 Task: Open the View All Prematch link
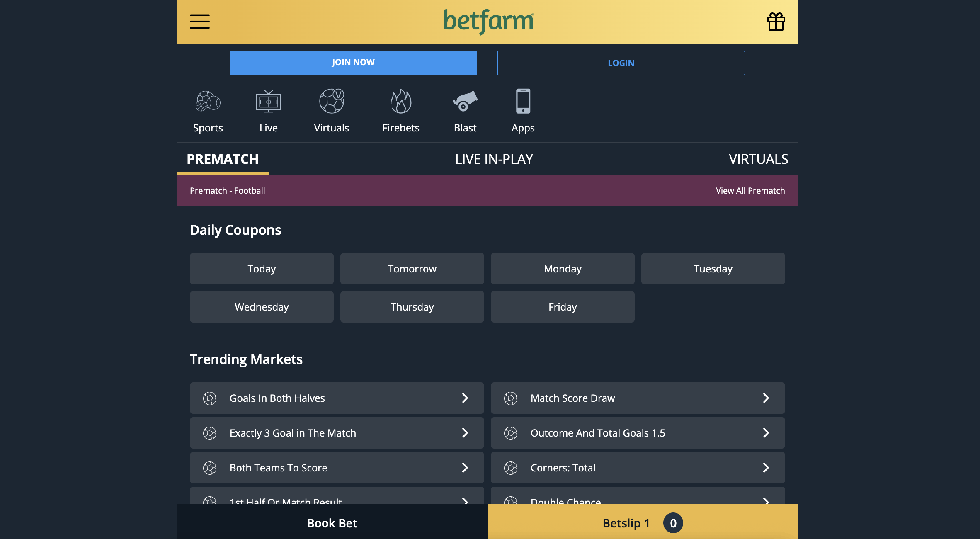pyautogui.click(x=750, y=191)
